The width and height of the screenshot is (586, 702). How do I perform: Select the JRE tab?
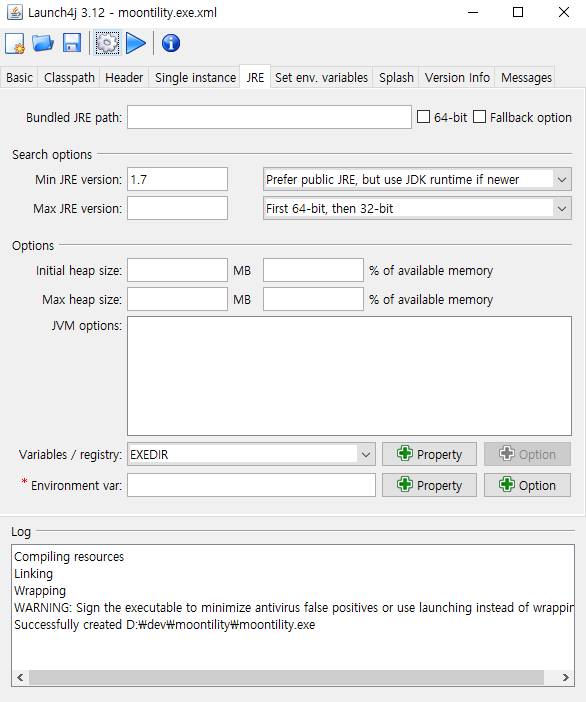(x=255, y=77)
